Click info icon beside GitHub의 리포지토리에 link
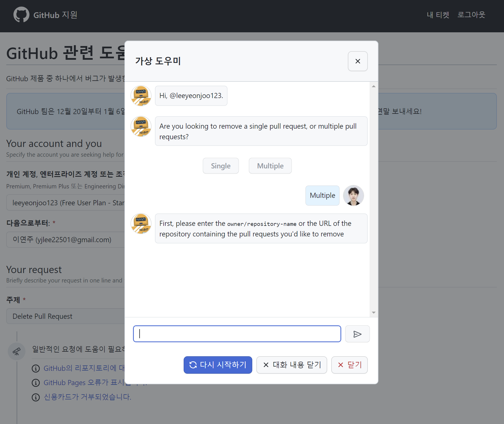504x424 pixels. click(36, 369)
